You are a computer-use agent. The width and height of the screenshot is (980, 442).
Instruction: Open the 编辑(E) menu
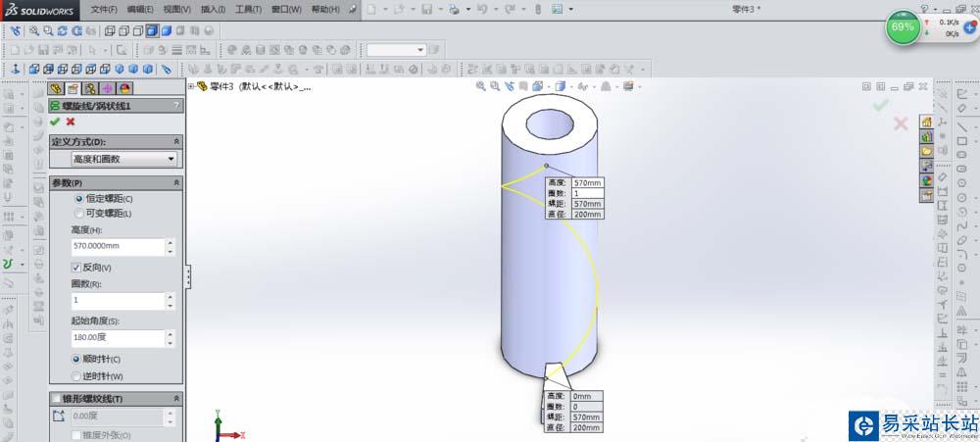click(x=140, y=10)
